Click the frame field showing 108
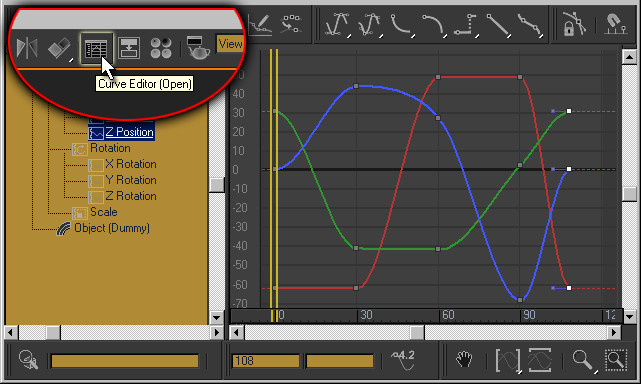 [265, 361]
